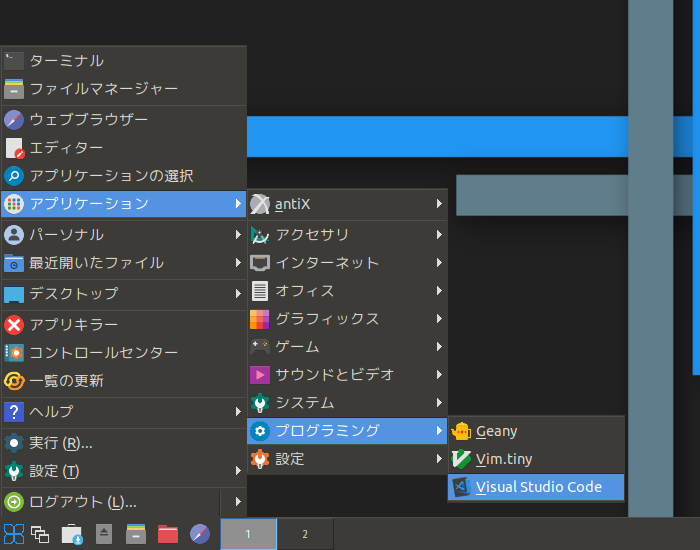
Task: Click the red folder icon in the taskbar
Action: [168, 534]
